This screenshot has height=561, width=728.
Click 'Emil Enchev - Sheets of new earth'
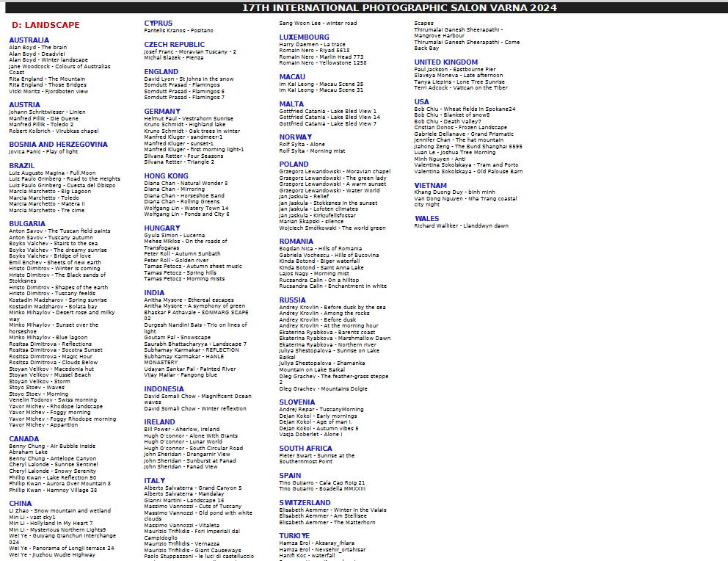click(x=55, y=262)
